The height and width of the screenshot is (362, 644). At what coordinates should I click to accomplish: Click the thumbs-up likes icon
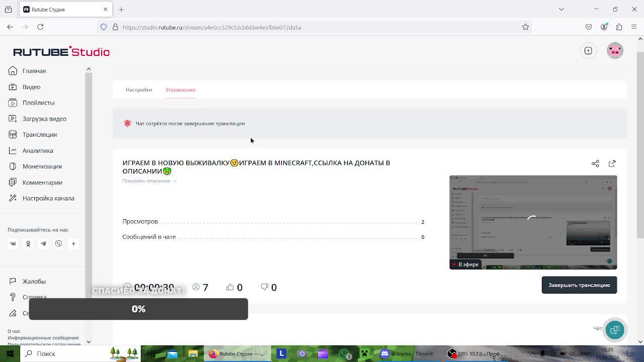coord(230,287)
